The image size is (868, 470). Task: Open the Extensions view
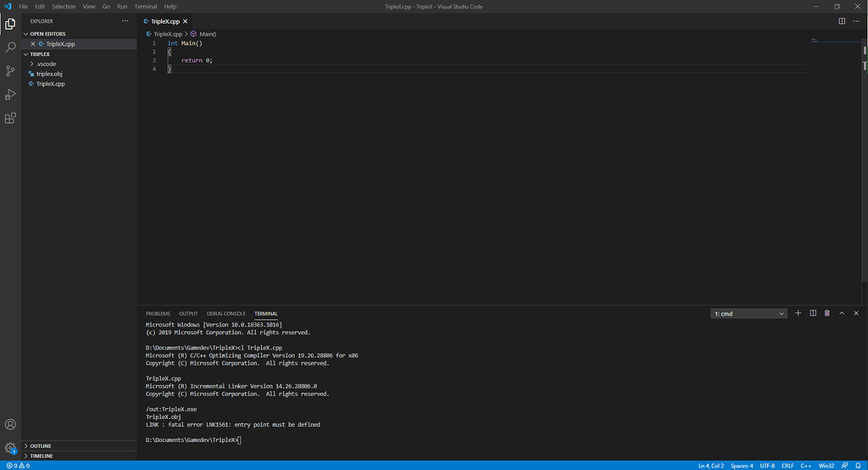10,119
